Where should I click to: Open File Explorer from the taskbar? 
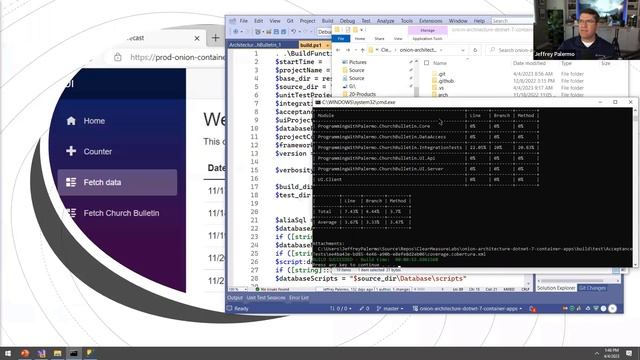point(57,353)
